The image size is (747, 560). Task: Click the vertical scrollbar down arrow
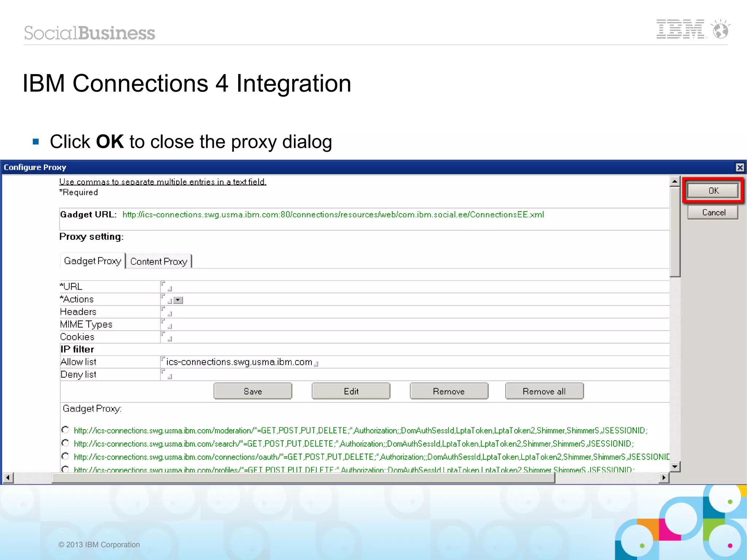(675, 467)
